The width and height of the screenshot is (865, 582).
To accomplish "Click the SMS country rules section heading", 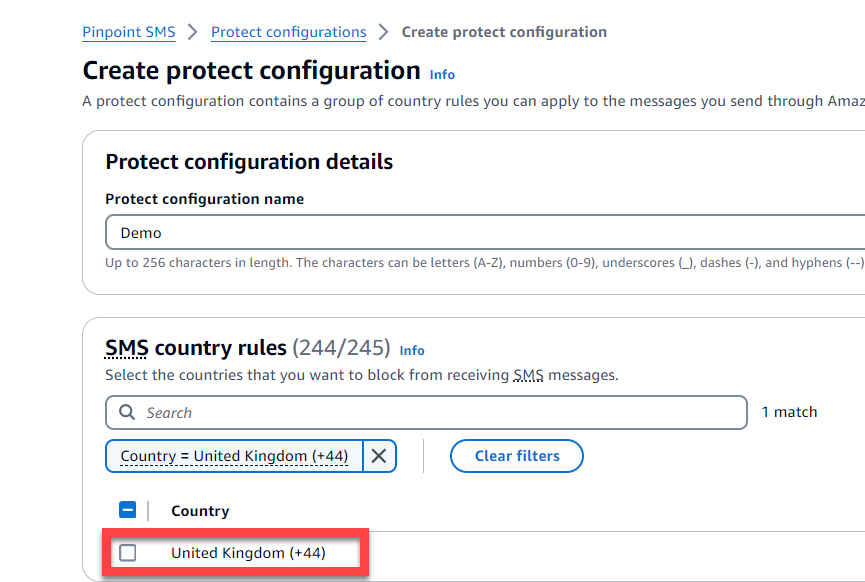I will coord(222,347).
